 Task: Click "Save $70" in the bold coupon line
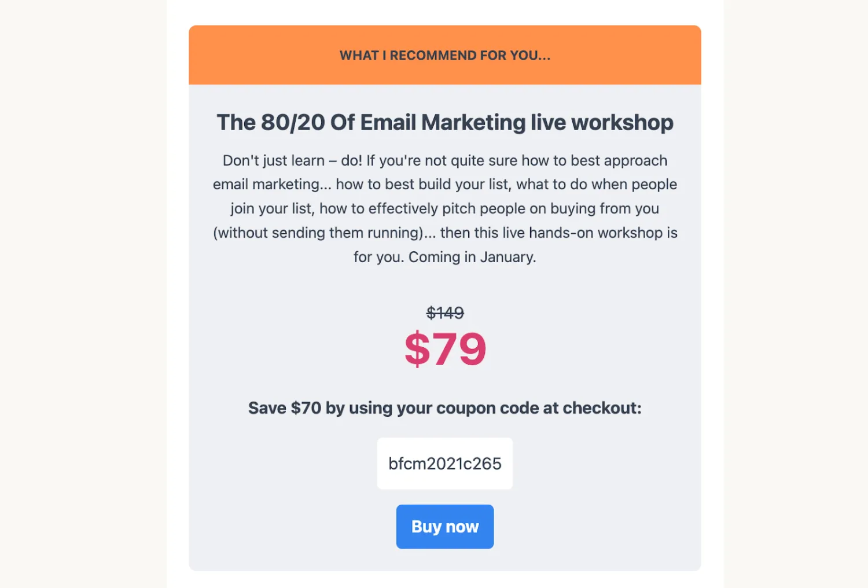(284, 408)
